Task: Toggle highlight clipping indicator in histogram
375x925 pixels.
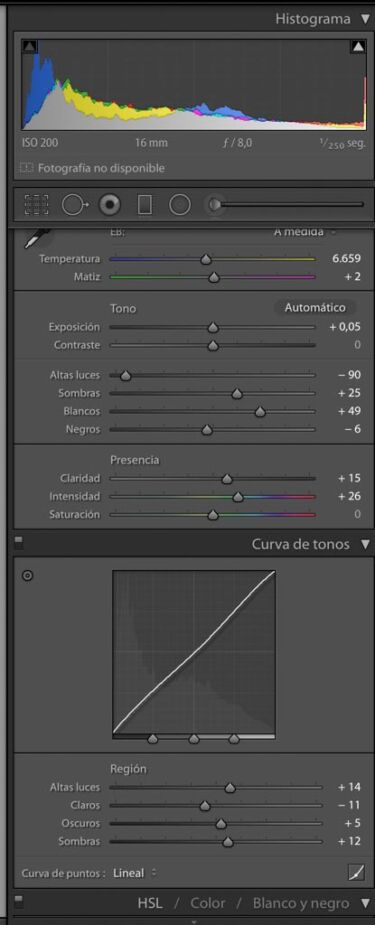Action: [x=358, y=46]
